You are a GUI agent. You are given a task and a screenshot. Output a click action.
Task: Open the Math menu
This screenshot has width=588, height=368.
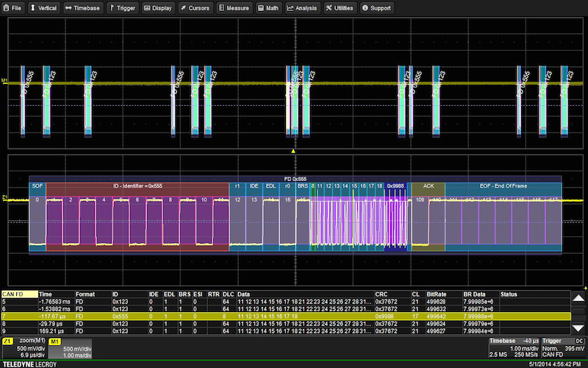tap(269, 8)
